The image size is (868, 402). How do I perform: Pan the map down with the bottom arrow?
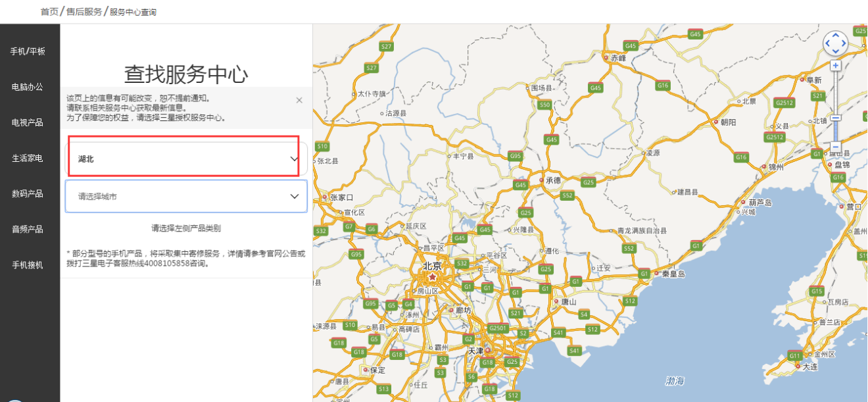pyautogui.click(x=835, y=52)
